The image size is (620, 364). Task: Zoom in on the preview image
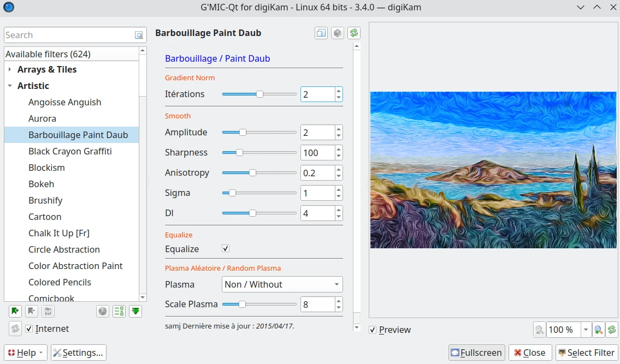[x=598, y=330]
